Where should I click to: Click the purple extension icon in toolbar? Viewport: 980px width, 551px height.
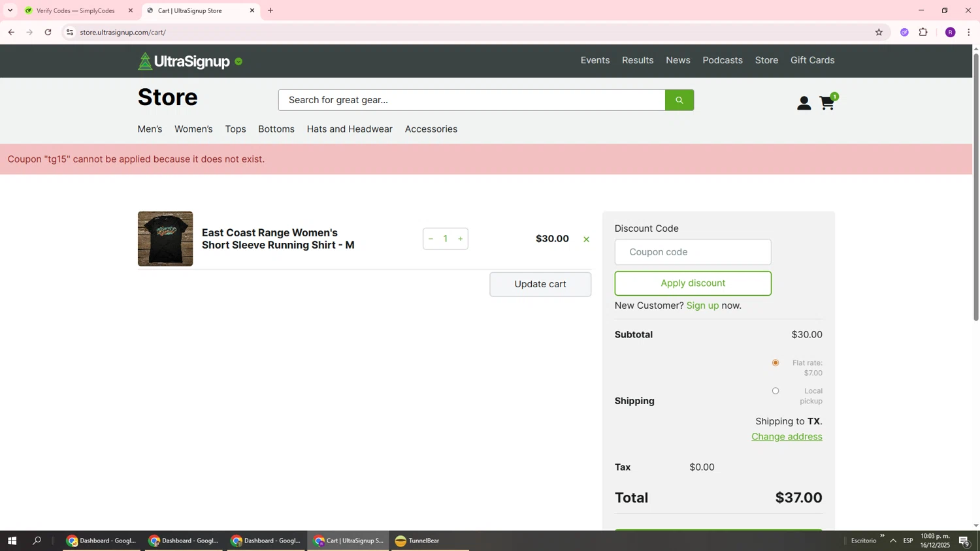[904, 32]
